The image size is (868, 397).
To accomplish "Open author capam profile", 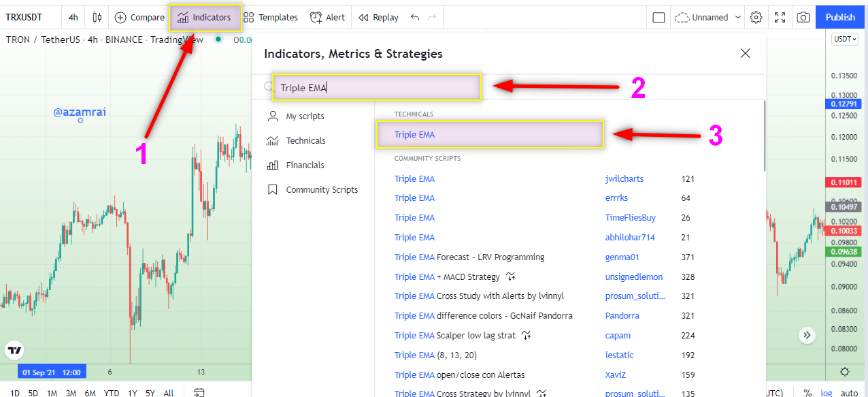I will point(618,336).
